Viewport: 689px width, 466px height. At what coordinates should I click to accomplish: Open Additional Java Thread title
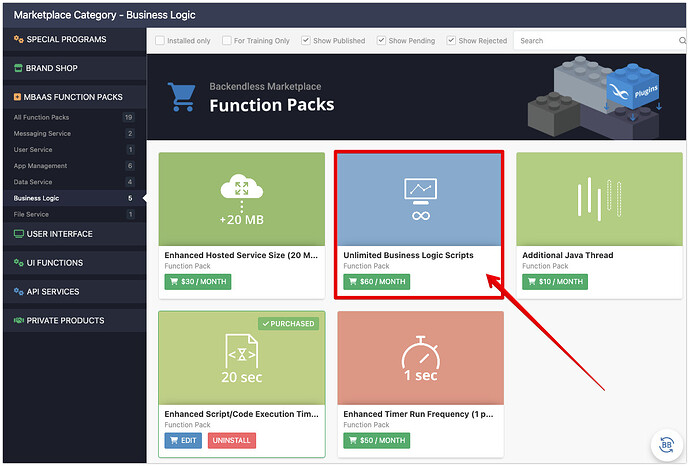point(568,255)
